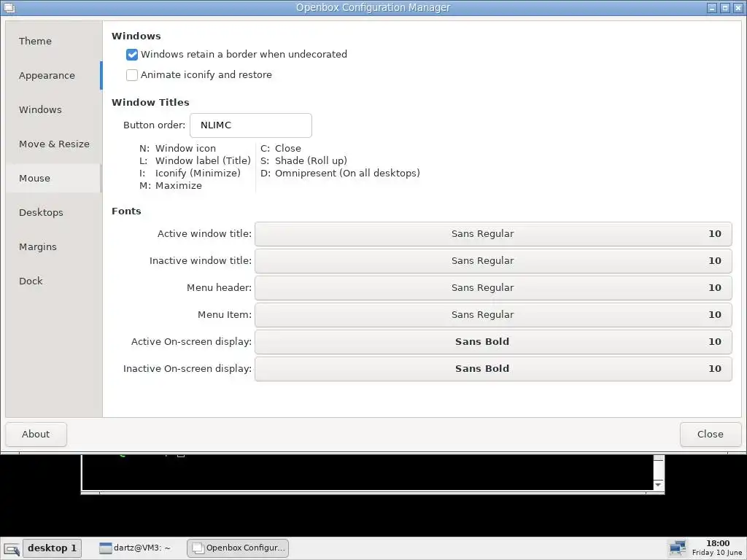
Task: Minimize the Openbox Configuration Manager window
Action: point(712,8)
